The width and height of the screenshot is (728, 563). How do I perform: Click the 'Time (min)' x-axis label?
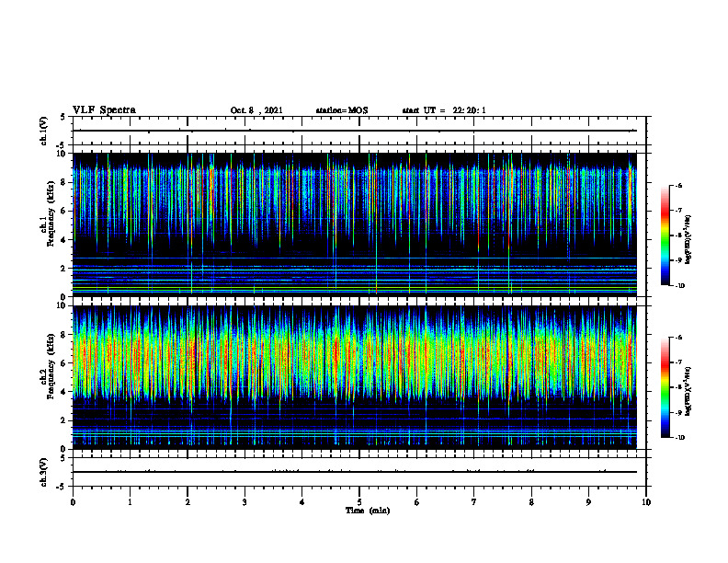click(368, 511)
